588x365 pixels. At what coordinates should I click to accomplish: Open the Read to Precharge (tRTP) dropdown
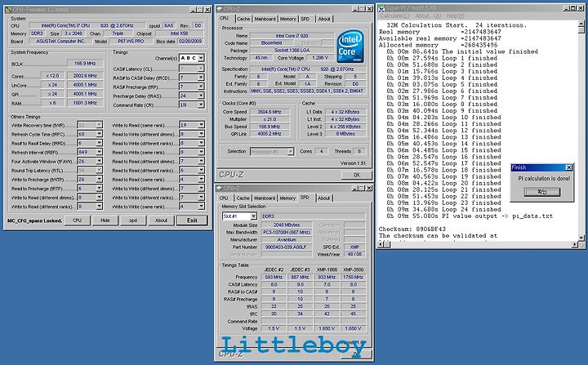[x=99, y=189]
